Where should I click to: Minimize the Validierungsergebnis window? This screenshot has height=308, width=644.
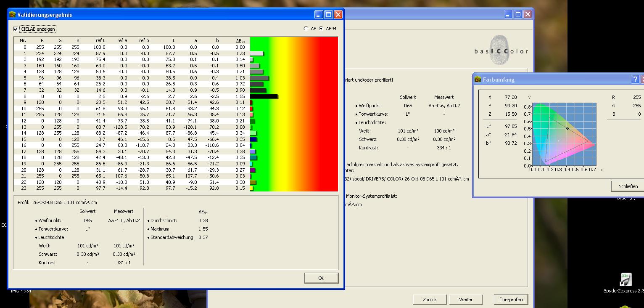(319, 15)
